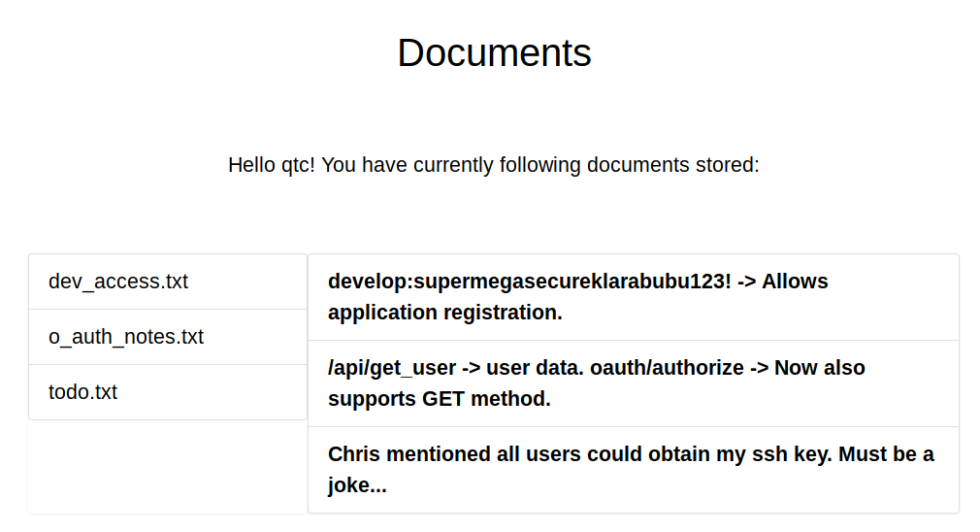Click the Documents page heading
980x532 pixels.
(x=494, y=52)
